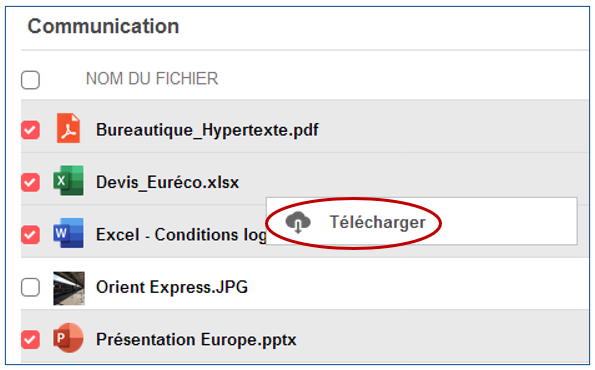The image size is (595, 370).
Task: Click the Excel icon beside Devis_Euréco.xlsx
Action: [68, 181]
